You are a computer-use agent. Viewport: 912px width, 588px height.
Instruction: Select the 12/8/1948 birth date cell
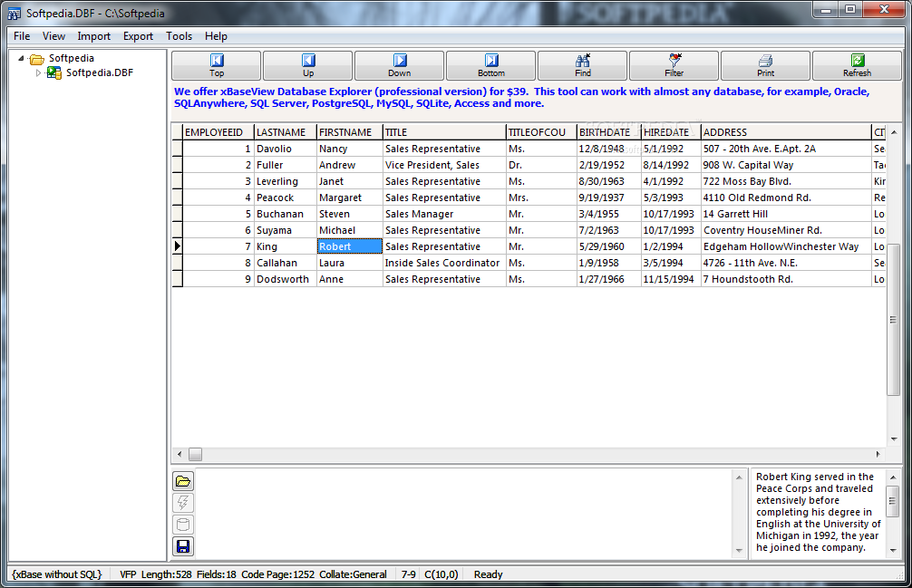coord(609,149)
